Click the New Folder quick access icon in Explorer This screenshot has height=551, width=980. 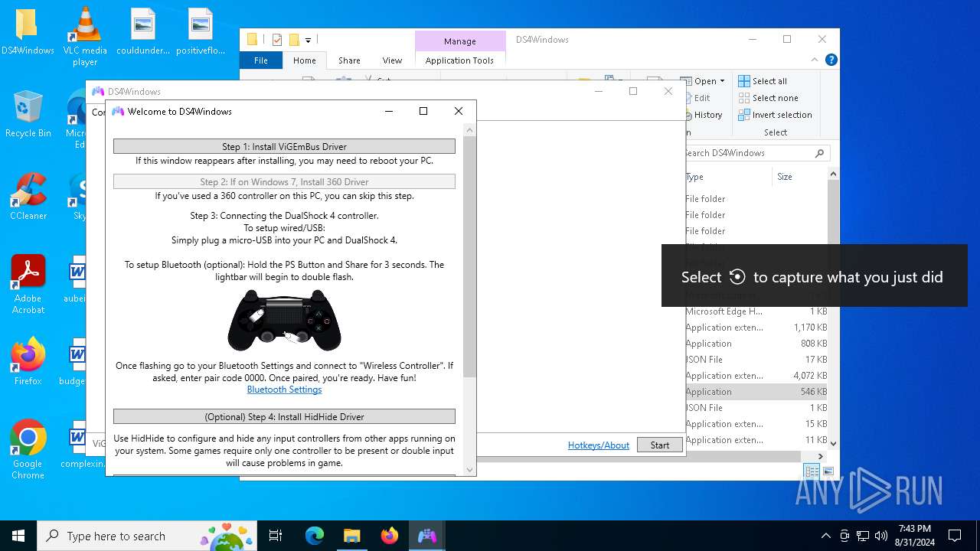click(293, 40)
